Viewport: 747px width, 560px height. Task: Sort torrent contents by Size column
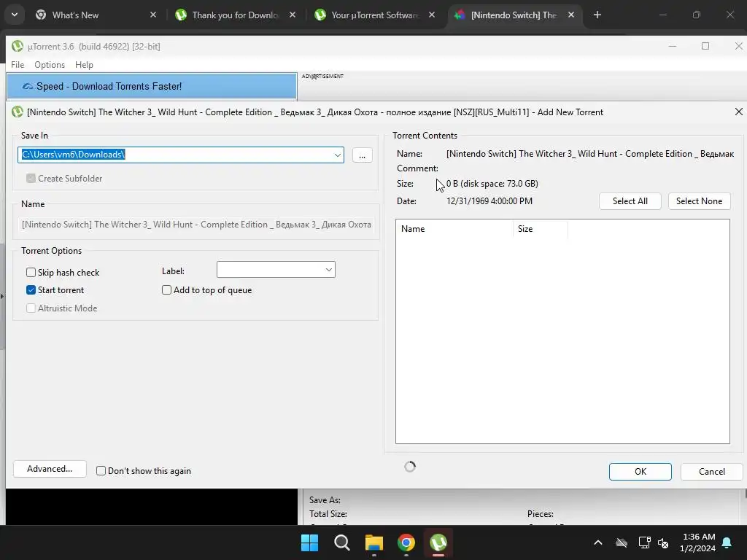pos(541,229)
